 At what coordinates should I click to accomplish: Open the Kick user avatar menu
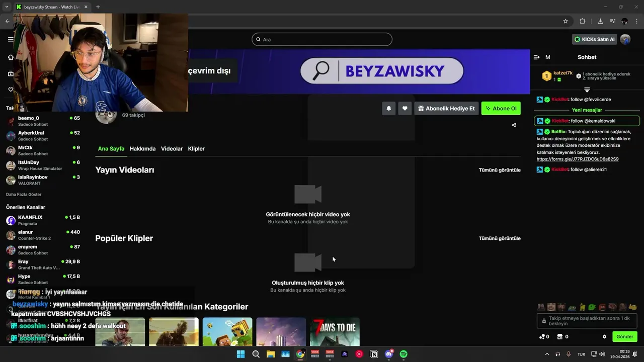[625, 39]
